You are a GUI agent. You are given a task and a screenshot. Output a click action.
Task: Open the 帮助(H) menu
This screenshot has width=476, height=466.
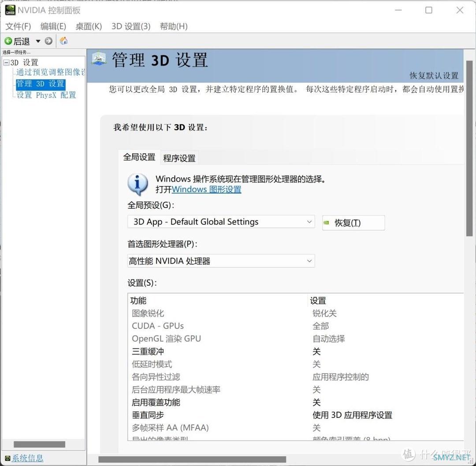coord(174,26)
